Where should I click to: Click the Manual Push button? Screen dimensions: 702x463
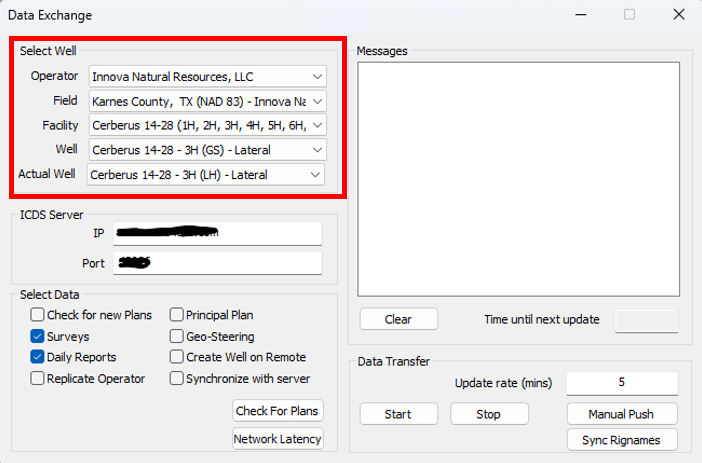coord(621,414)
